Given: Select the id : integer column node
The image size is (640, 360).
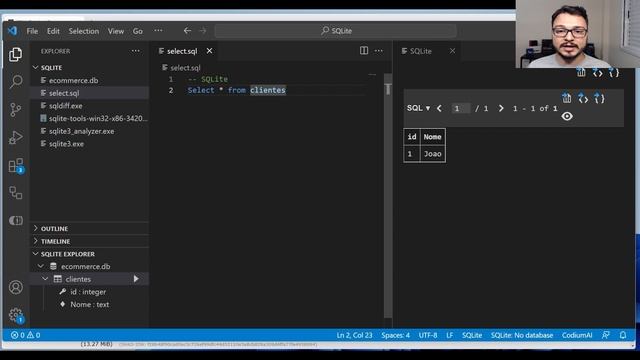Looking at the screenshot, I should tap(88, 292).
